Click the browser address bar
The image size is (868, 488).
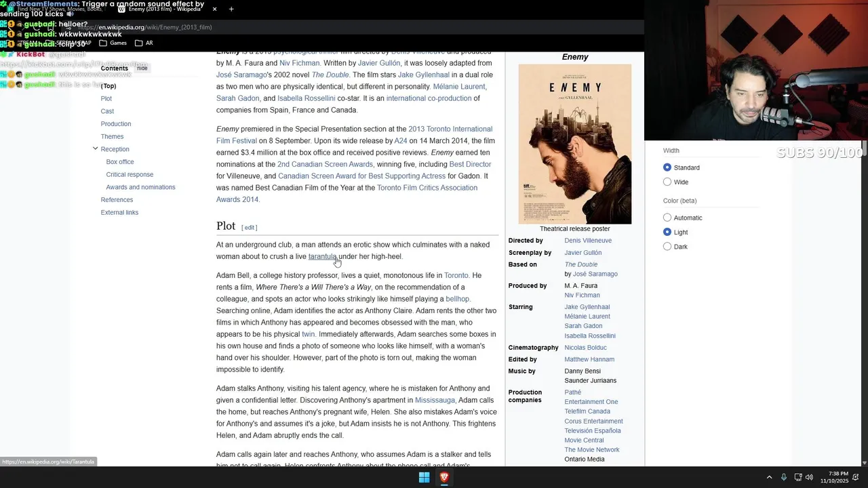coord(339,28)
